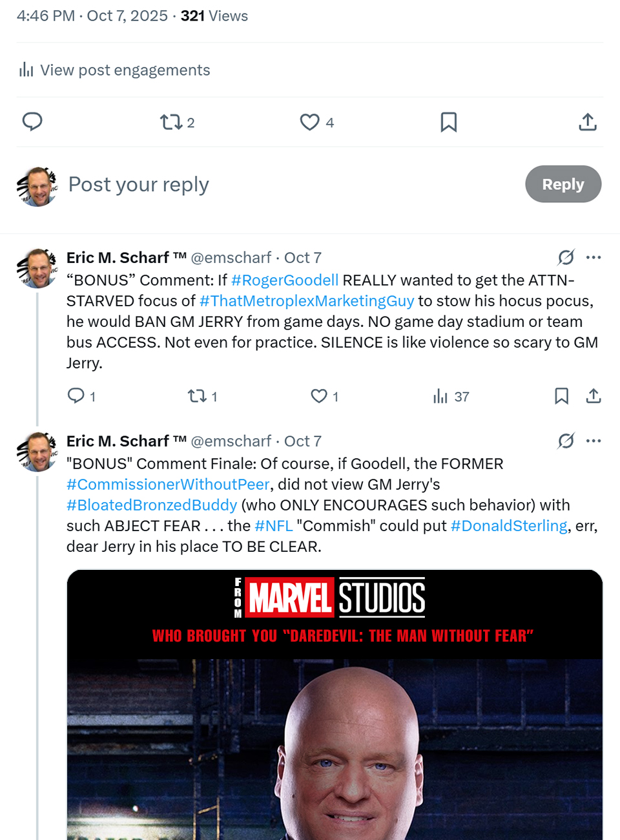Image resolution: width=620 pixels, height=840 pixels.
Task: Open Grok icon on second reply
Action: [566, 441]
